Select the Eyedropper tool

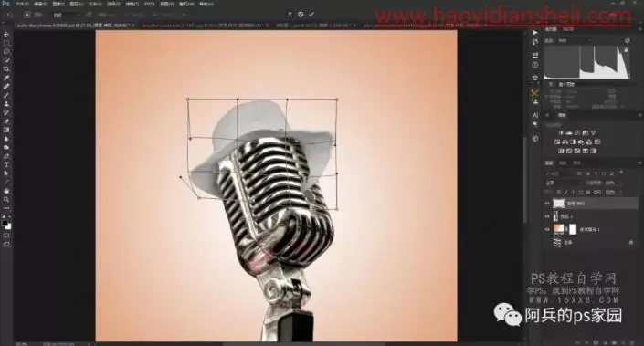click(x=6, y=78)
